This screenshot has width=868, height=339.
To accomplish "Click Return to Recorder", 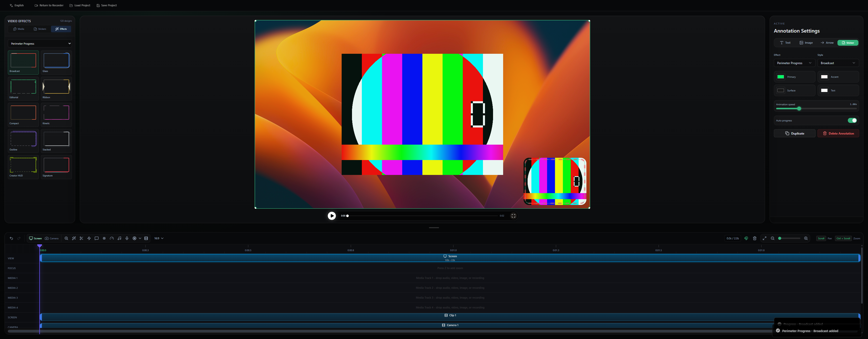I will click(49, 5).
